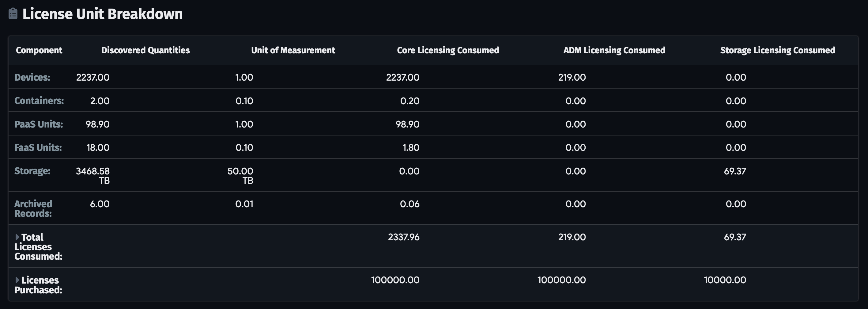Sort by Discovered Quantities column header
The image size is (868, 309).
coord(145,50)
